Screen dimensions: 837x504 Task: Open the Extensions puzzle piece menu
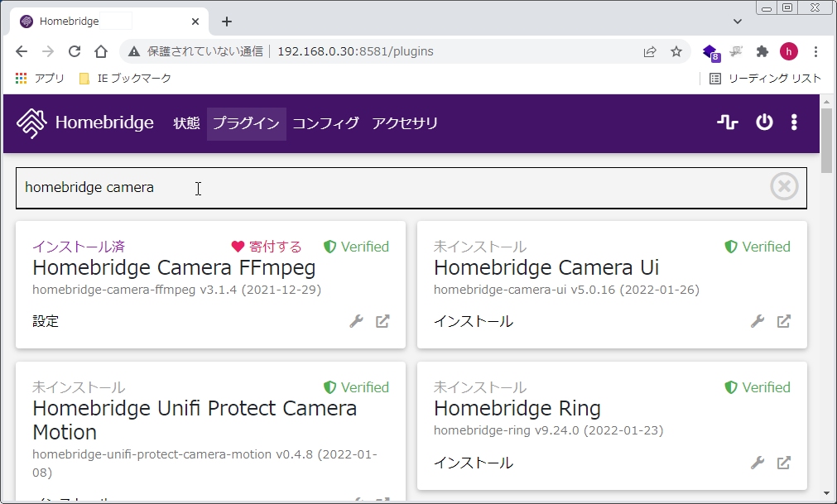[x=762, y=51]
